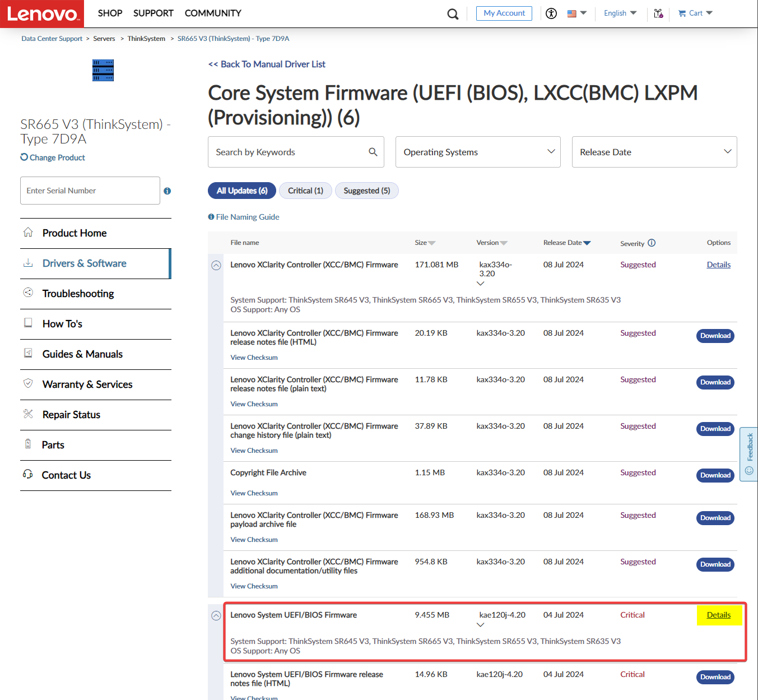Collapse the XClarity Controller Firmware group
The height and width of the screenshot is (700, 758).
216,266
